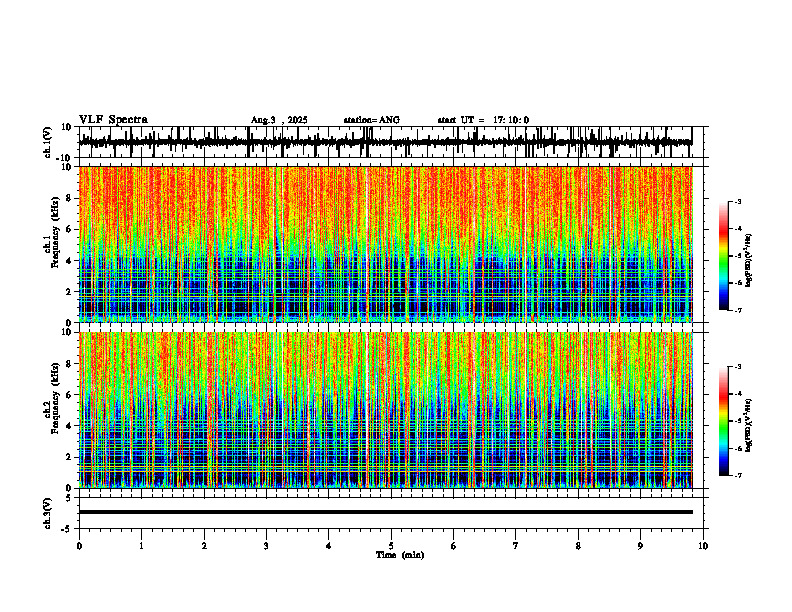Click the "-3" label on ch.1 color bar
792x612 pixels.
[738, 201]
